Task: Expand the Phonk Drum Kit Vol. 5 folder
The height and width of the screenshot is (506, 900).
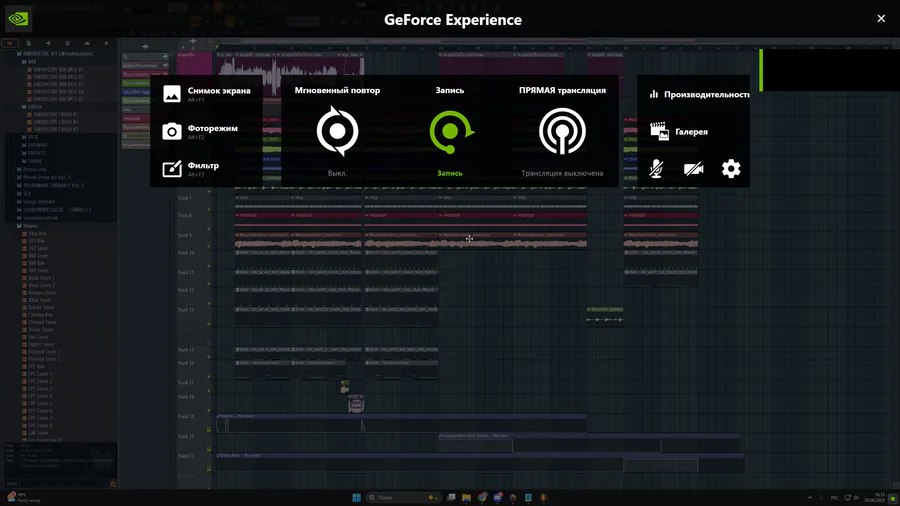Action: (44, 177)
